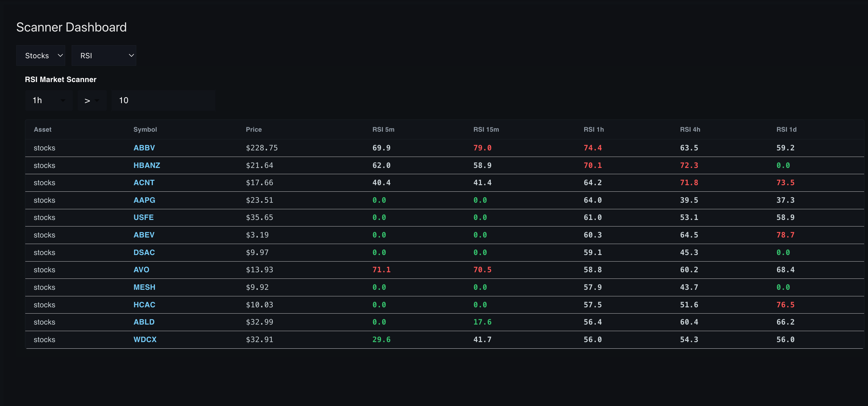This screenshot has height=406, width=868.
Task: Open the HBANZ stock details
Action: (147, 165)
